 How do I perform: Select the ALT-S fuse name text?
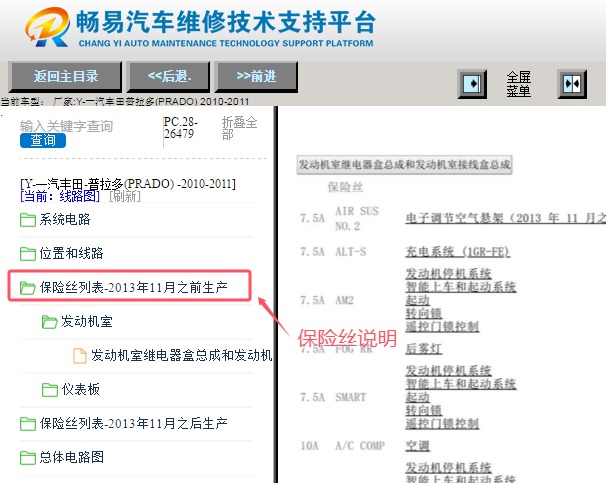coord(350,252)
